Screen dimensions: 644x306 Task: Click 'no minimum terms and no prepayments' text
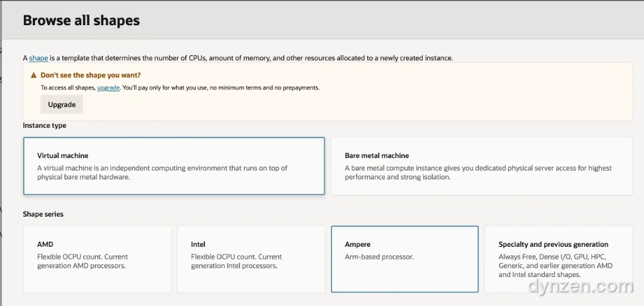(265, 88)
